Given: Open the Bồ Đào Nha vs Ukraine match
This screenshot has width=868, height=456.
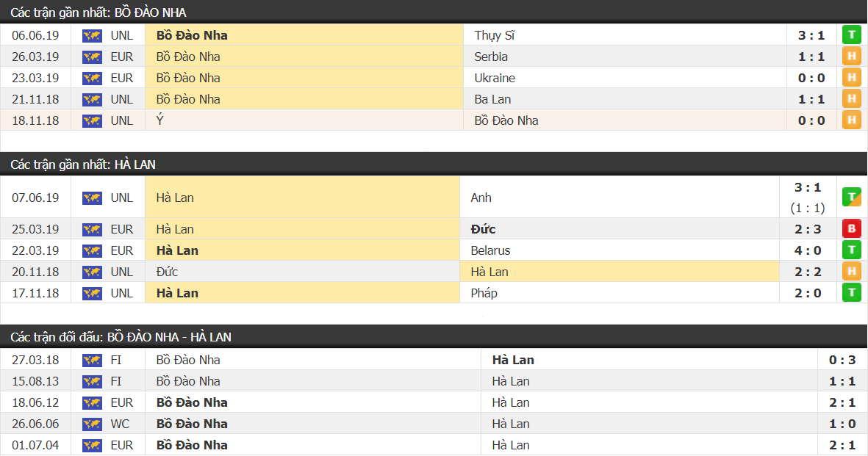Looking at the screenshot, I should pos(434,78).
